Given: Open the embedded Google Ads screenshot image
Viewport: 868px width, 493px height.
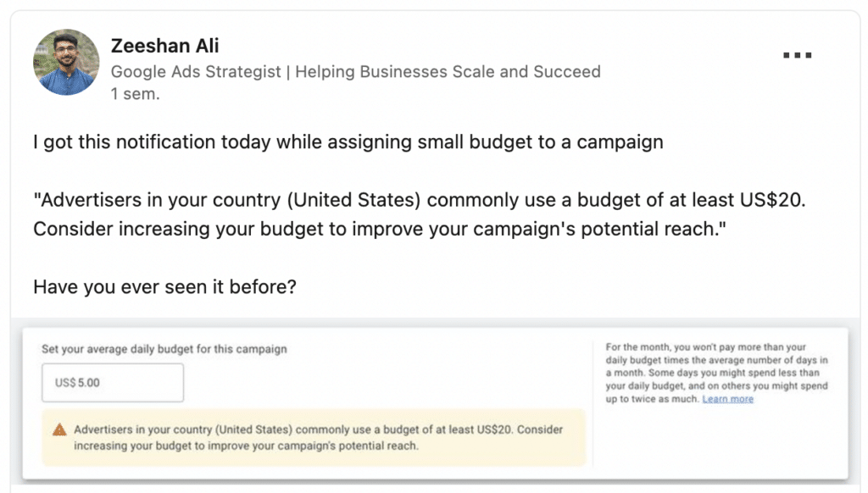Looking at the screenshot, I should point(435,404).
